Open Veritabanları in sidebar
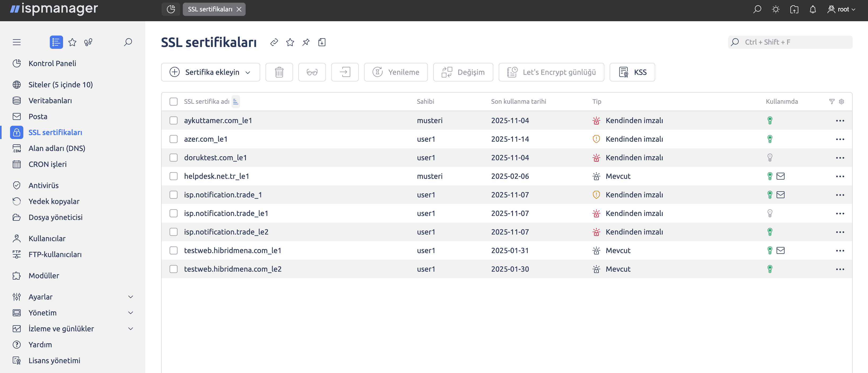 (x=50, y=101)
